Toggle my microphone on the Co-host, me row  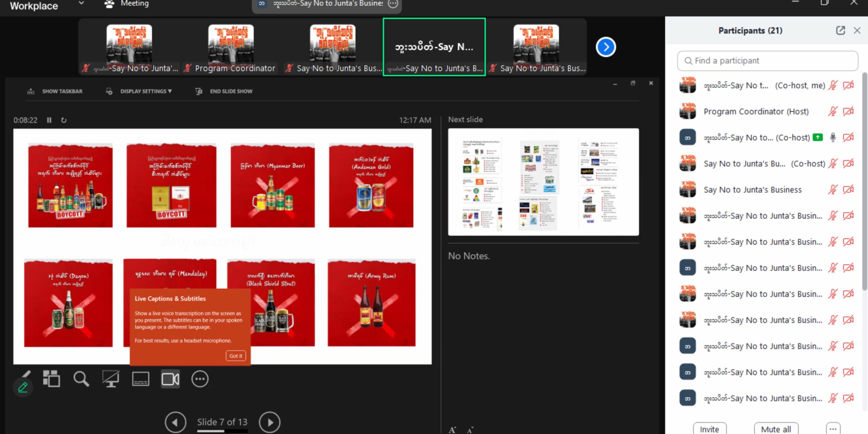[833, 85]
